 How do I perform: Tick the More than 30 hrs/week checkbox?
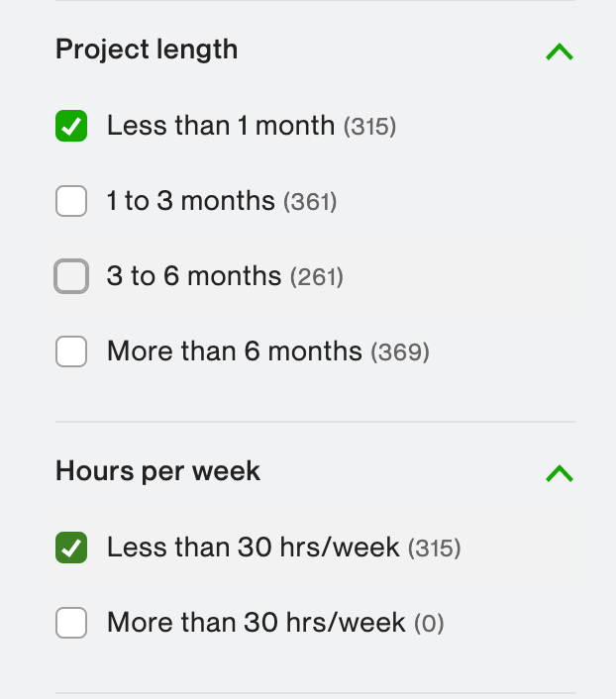pyautogui.click(x=71, y=623)
